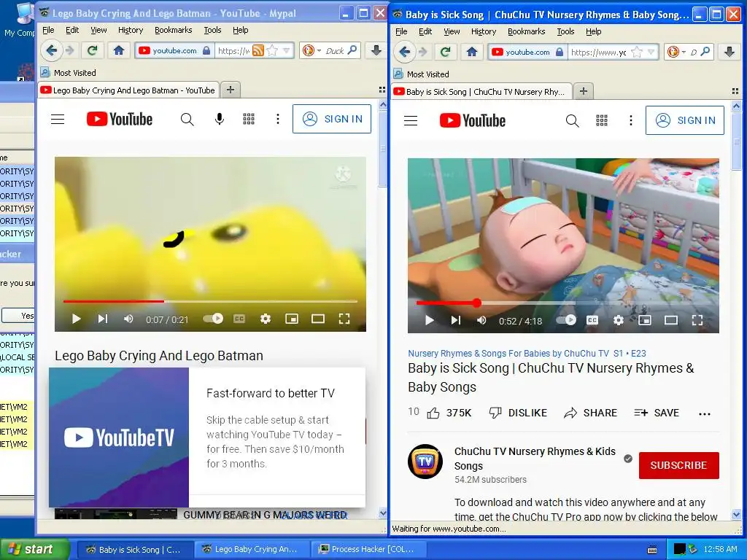Open downloads in the Baby is Sick window

click(729, 52)
